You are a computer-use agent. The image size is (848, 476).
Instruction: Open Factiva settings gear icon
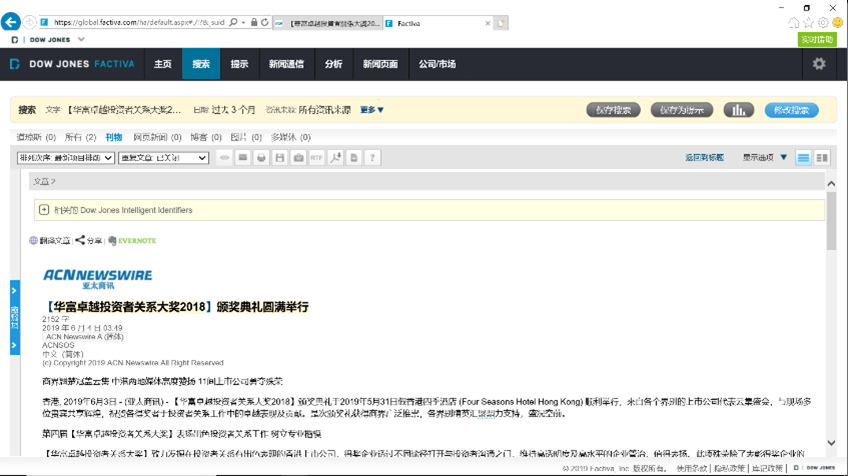coord(819,64)
